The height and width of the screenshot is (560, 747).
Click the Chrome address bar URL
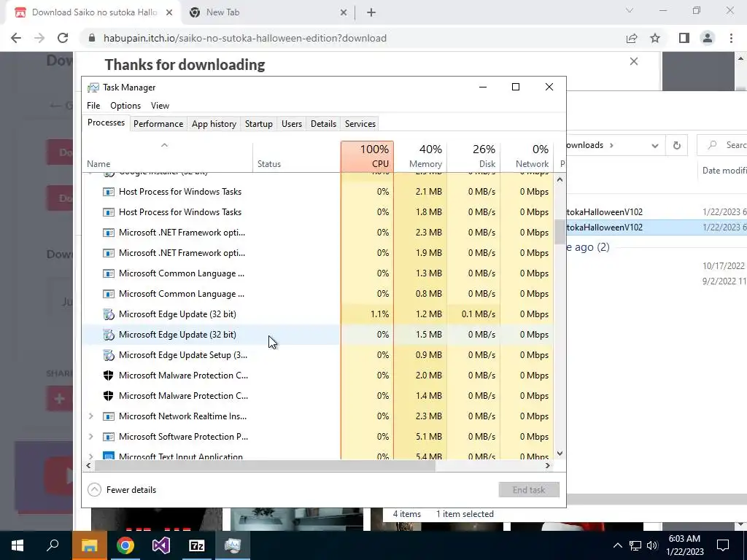245,38
